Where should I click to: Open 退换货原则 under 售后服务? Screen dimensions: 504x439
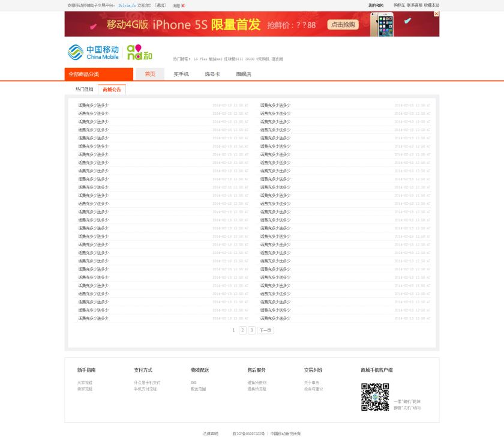coord(257,383)
